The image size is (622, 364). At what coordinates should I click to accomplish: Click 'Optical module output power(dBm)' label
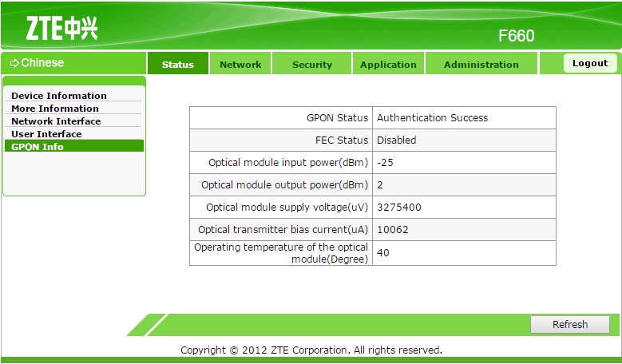click(285, 184)
